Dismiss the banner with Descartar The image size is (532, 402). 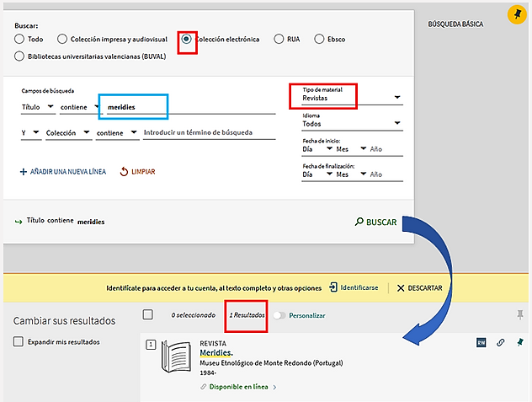pos(419,287)
